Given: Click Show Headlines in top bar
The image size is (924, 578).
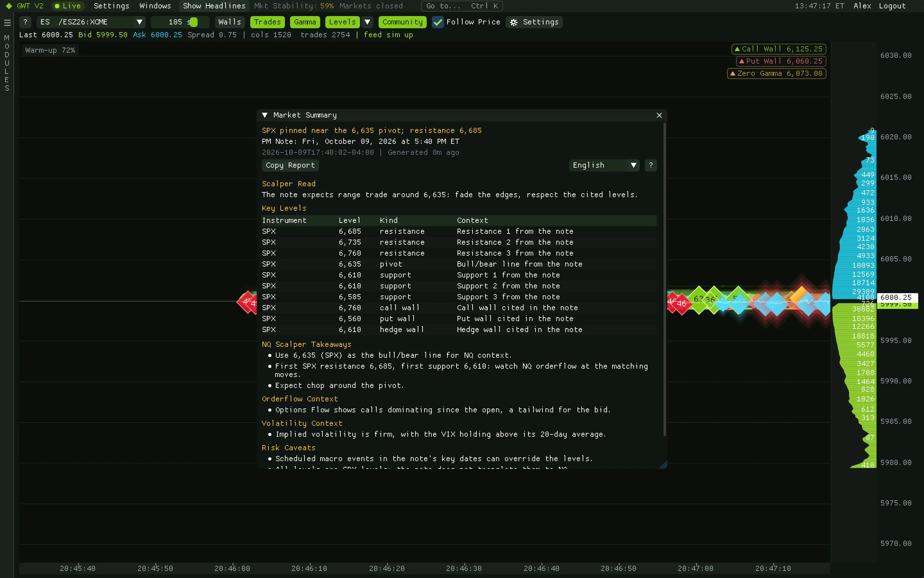Looking at the screenshot, I should coord(214,6).
